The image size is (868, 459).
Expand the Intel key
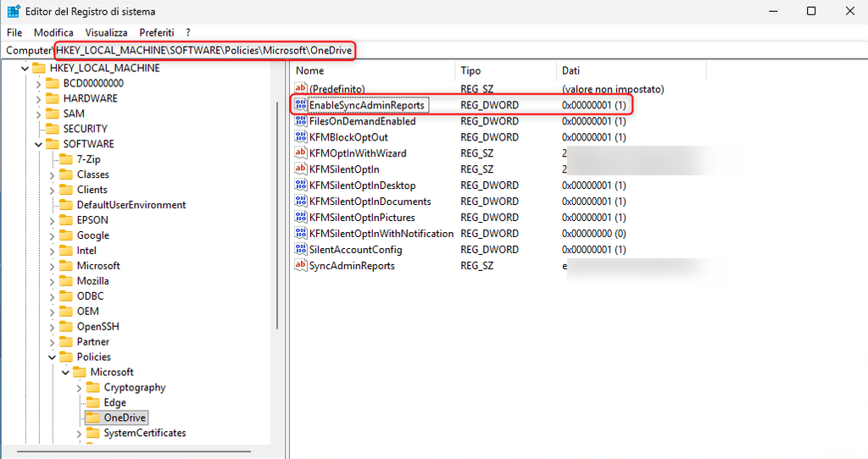click(x=52, y=251)
